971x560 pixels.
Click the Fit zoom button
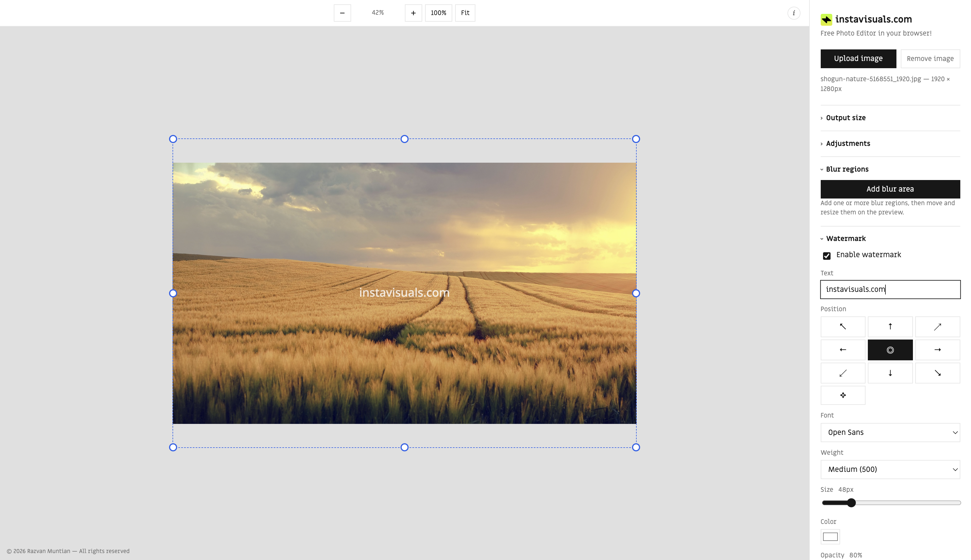coord(465,13)
